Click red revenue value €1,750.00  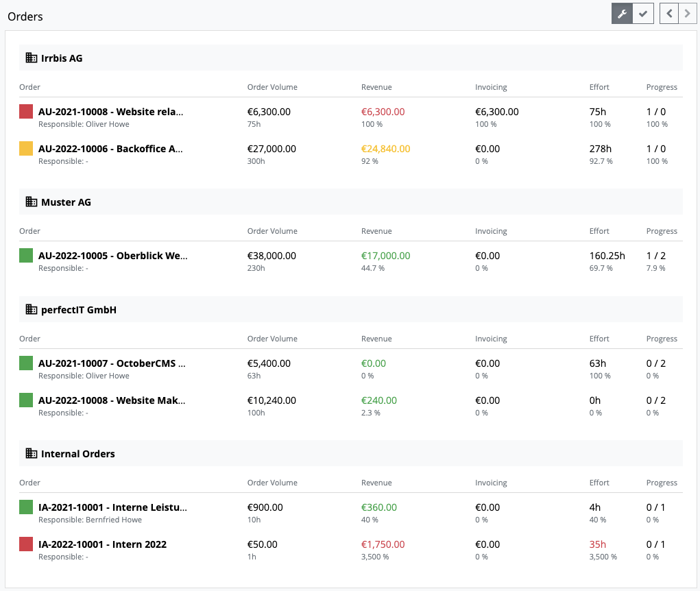pyautogui.click(x=383, y=544)
